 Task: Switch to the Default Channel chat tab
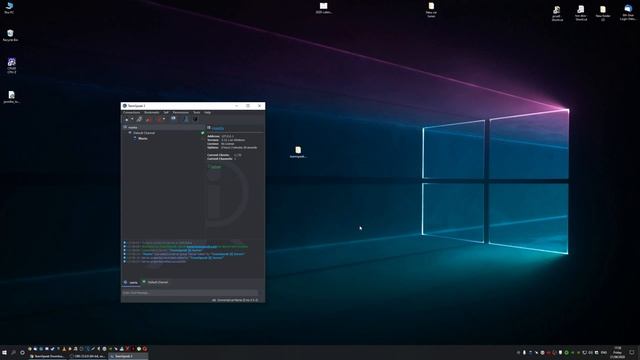[x=156, y=282]
